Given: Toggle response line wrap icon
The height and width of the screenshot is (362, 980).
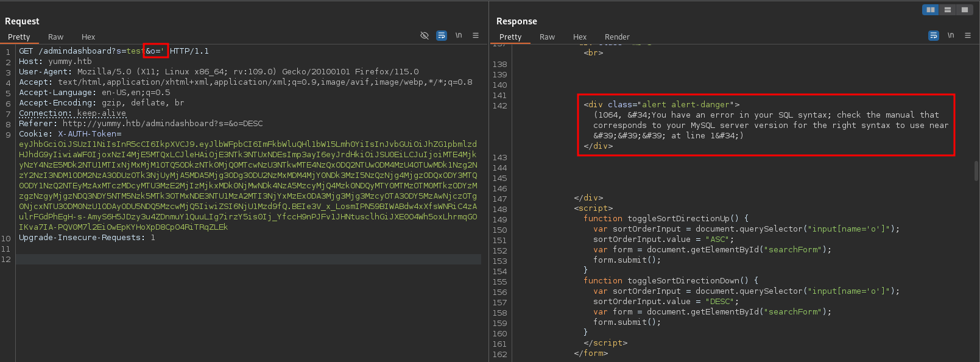Looking at the screenshot, I should click(x=933, y=36).
